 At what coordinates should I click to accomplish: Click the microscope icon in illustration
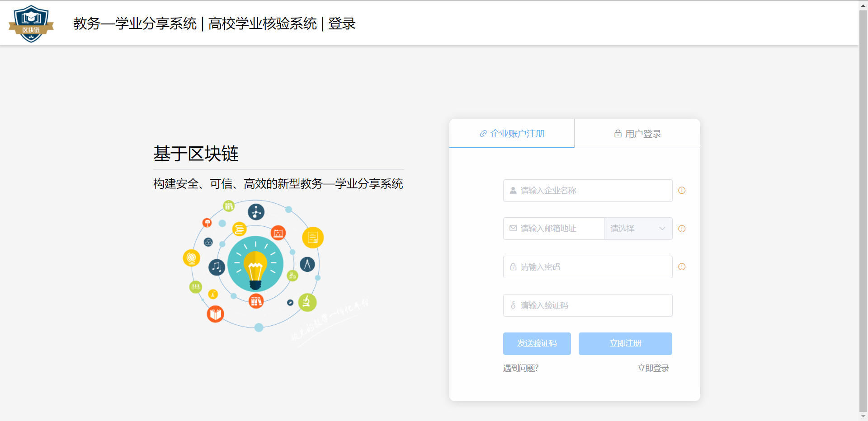[x=307, y=302]
